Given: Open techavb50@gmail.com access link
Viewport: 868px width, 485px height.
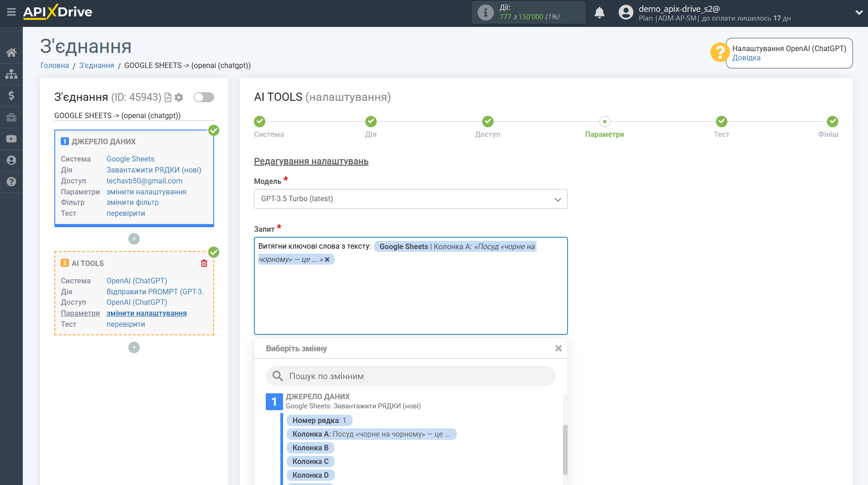Looking at the screenshot, I should (144, 181).
